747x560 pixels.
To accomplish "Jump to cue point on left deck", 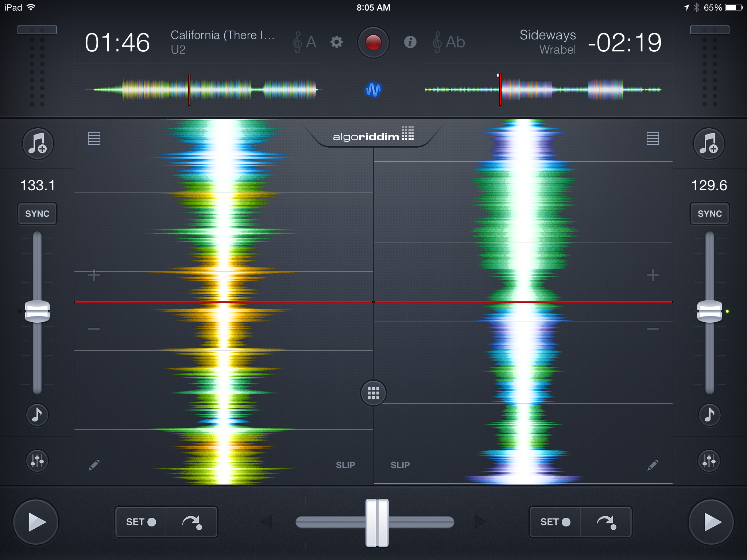I will pos(192,522).
